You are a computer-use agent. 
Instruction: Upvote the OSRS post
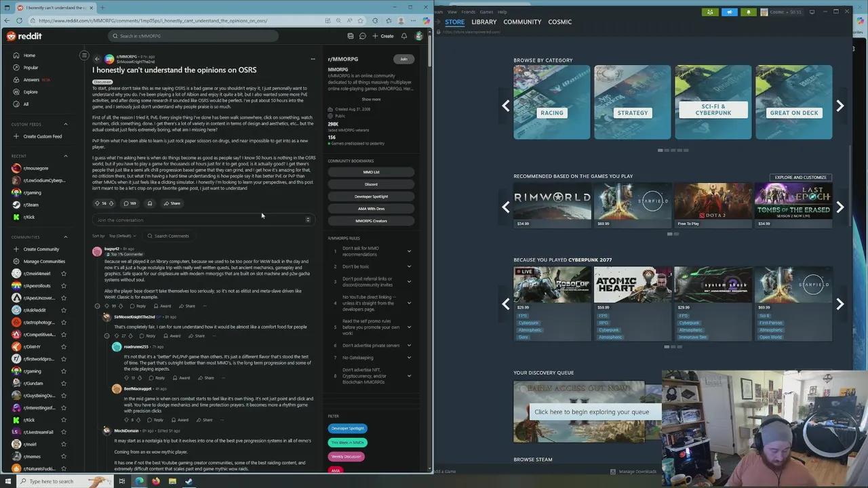97,203
